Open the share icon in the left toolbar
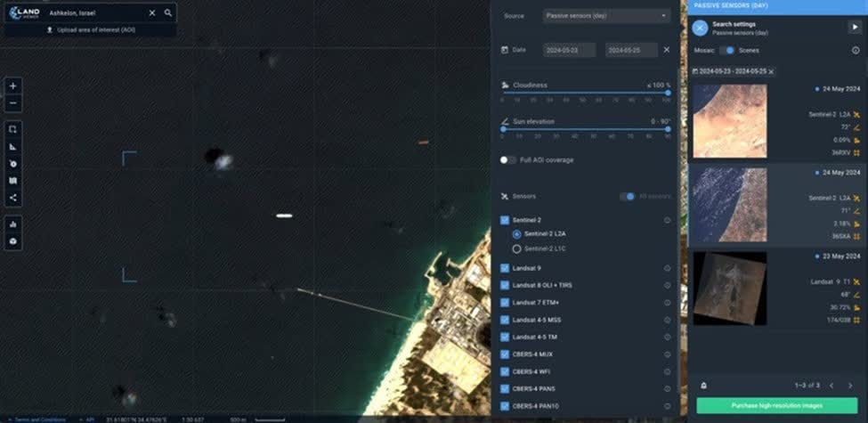Screen dimensions: 868x423 [13, 198]
